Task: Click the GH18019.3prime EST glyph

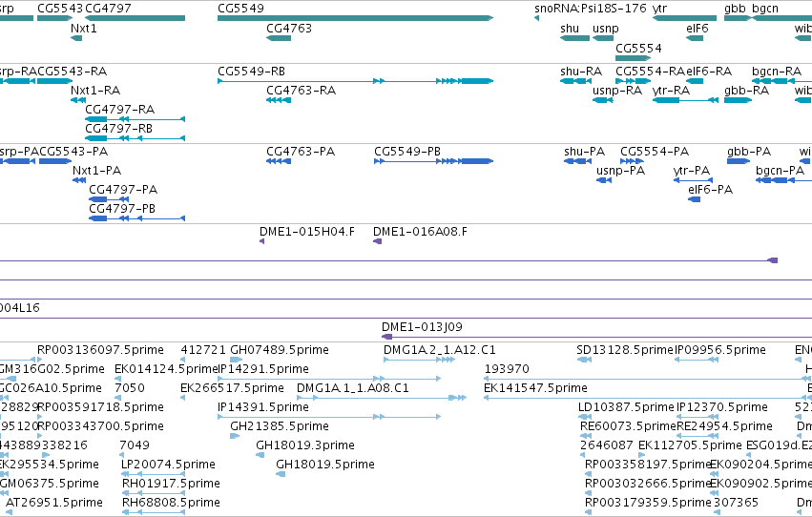Action: (x=260, y=455)
